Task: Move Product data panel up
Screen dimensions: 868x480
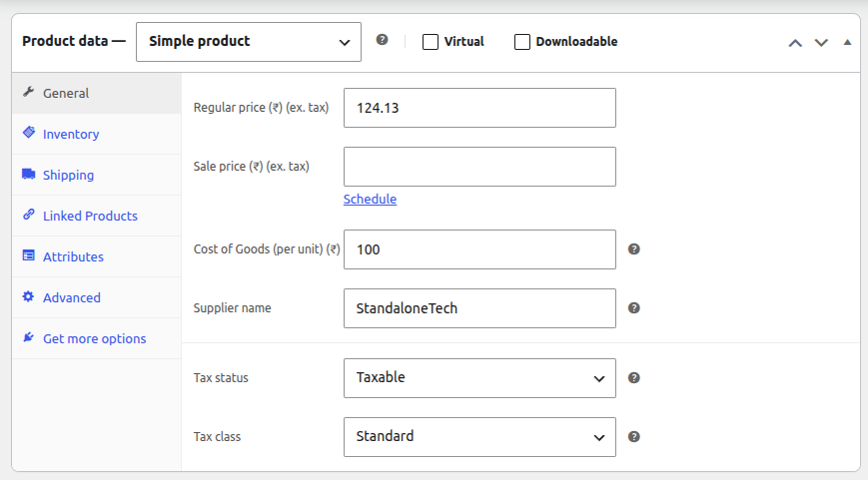Action: point(795,43)
